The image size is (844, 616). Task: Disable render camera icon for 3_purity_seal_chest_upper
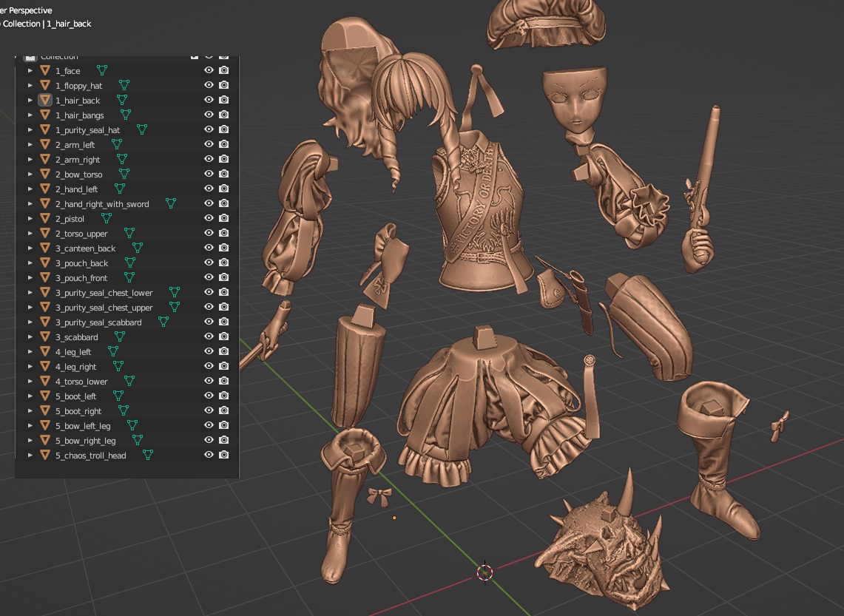point(224,307)
